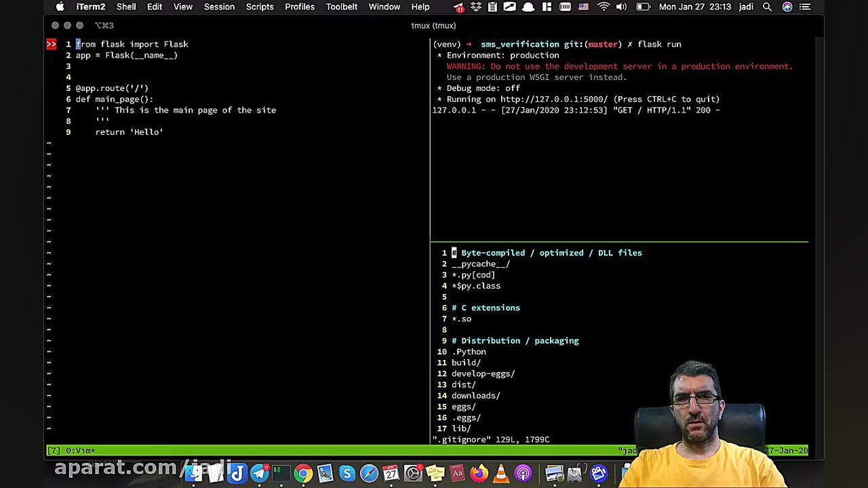Open iTerm terminal icon in the Dock
The image size is (868, 488).
click(280, 473)
